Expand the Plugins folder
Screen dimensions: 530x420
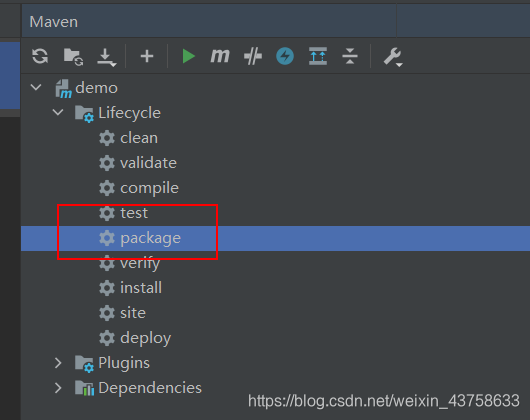tap(58, 363)
